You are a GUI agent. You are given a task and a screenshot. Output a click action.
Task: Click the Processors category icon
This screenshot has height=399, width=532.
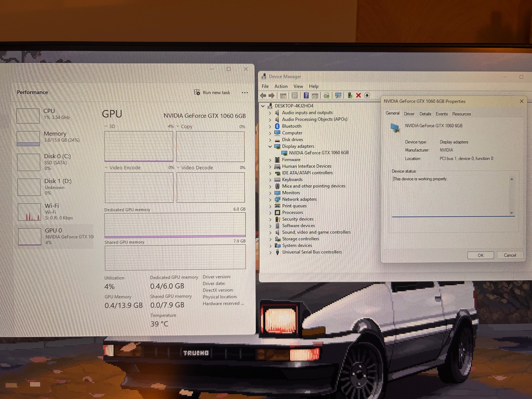coord(277,212)
